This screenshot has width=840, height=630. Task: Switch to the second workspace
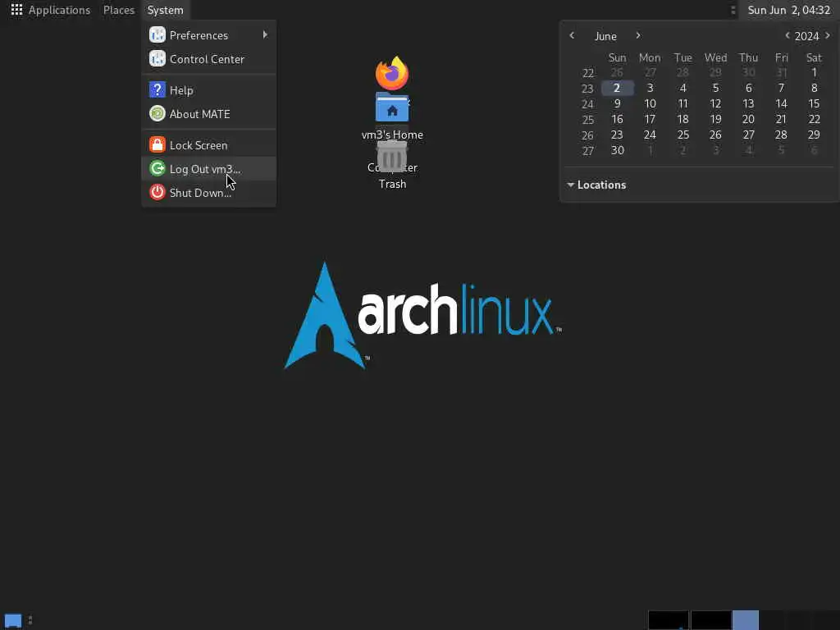coord(711,620)
